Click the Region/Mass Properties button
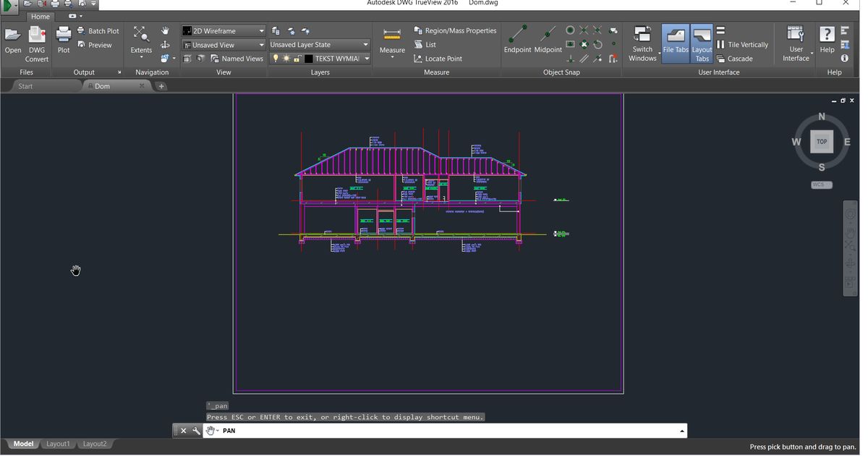The width and height of the screenshot is (868, 456). click(x=455, y=31)
